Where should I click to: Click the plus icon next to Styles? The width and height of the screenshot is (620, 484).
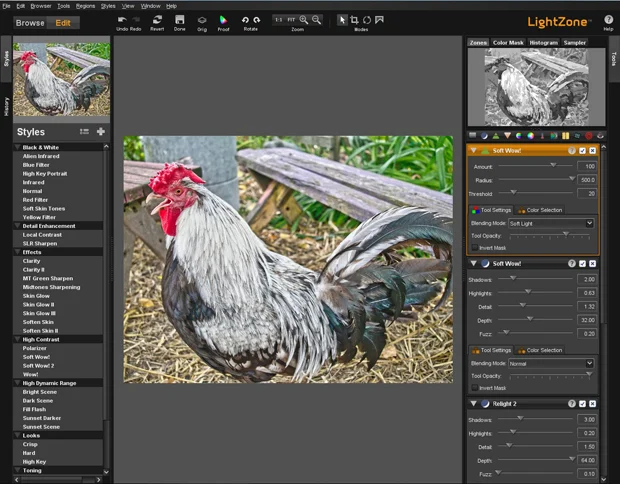pos(101,132)
